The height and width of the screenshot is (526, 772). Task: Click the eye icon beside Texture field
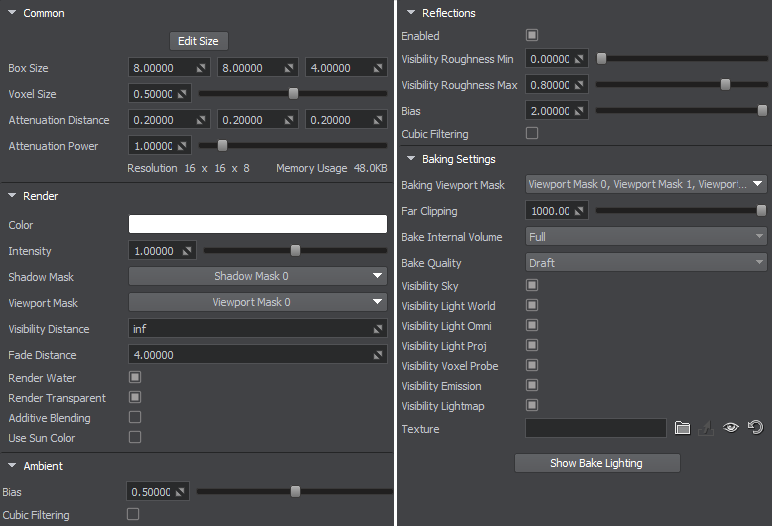[731, 428]
